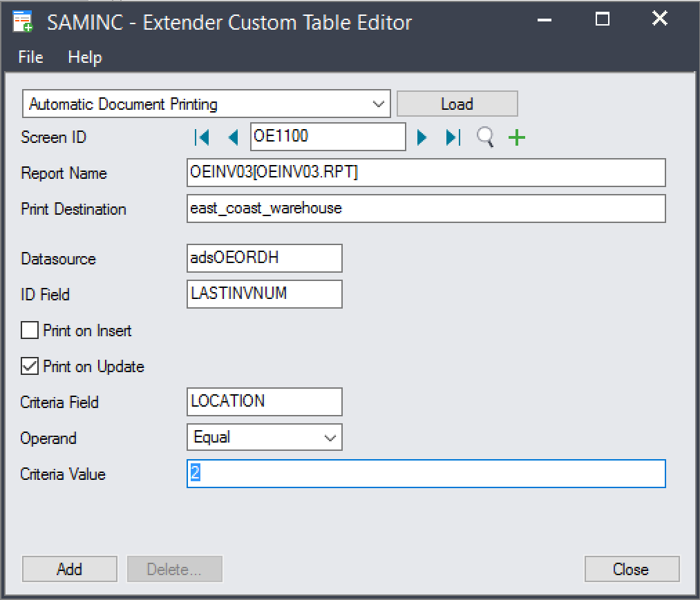The image size is (700, 600).
Task: Click the Load button
Action: [457, 104]
